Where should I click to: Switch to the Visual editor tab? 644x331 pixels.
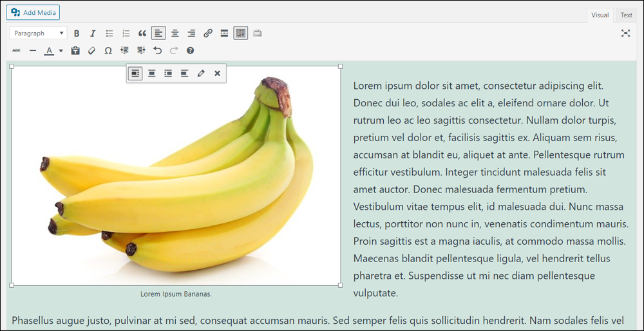coord(600,15)
